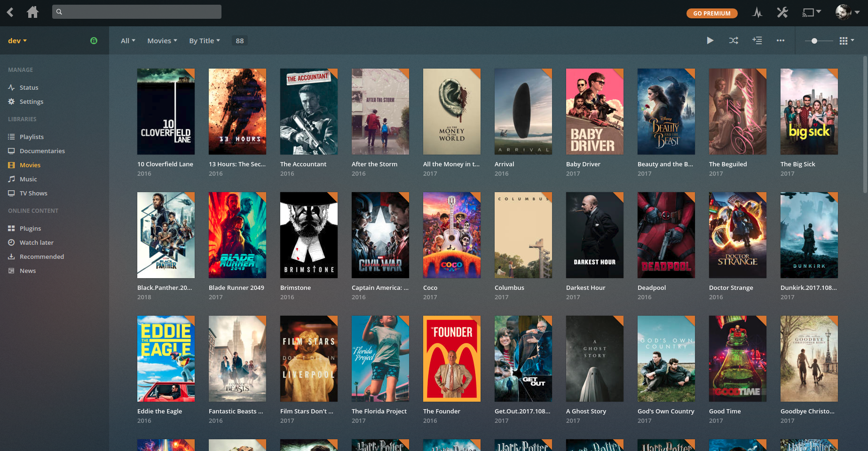Open the Coco poster
Viewport: 868px width, 451px height.
[x=452, y=235]
